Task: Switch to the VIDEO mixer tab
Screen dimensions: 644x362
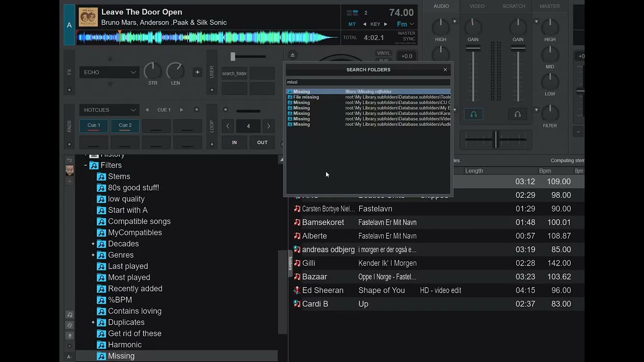Action: [x=477, y=6]
